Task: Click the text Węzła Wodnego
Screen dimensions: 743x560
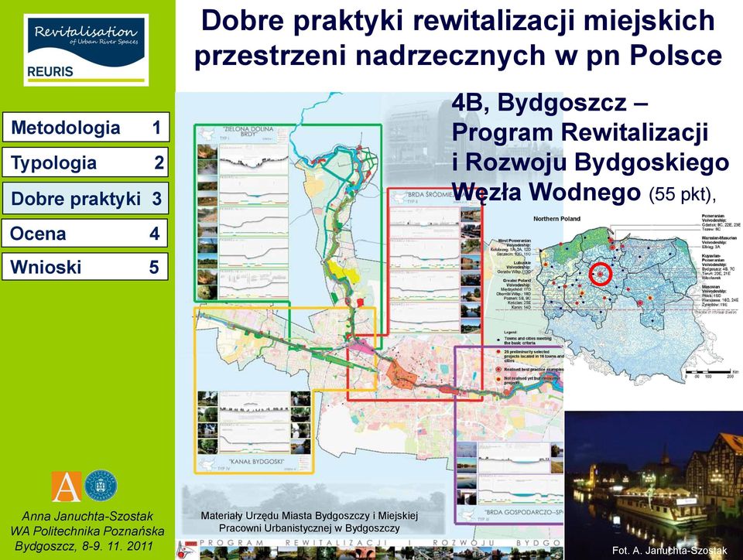Action: pyautogui.click(x=546, y=192)
